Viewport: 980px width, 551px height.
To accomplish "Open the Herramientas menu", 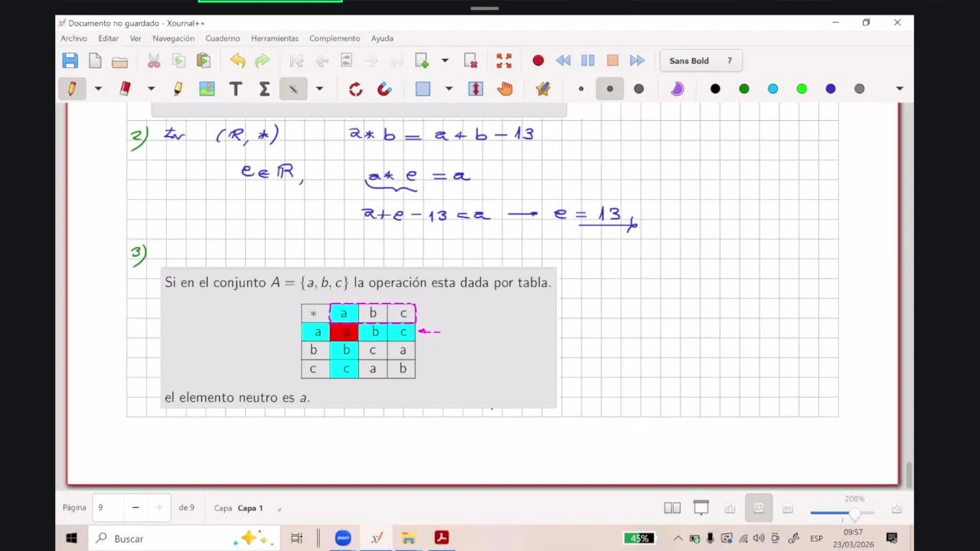I will [275, 38].
